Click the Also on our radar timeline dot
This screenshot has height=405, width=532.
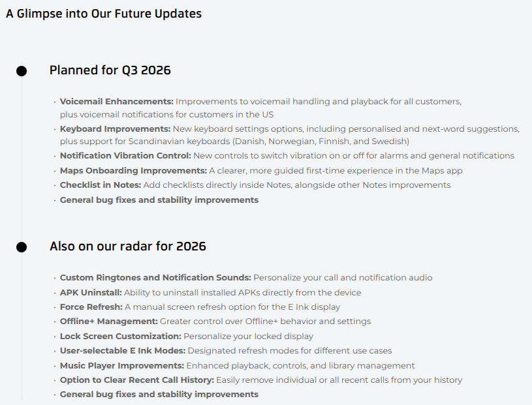click(x=22, y=247)
